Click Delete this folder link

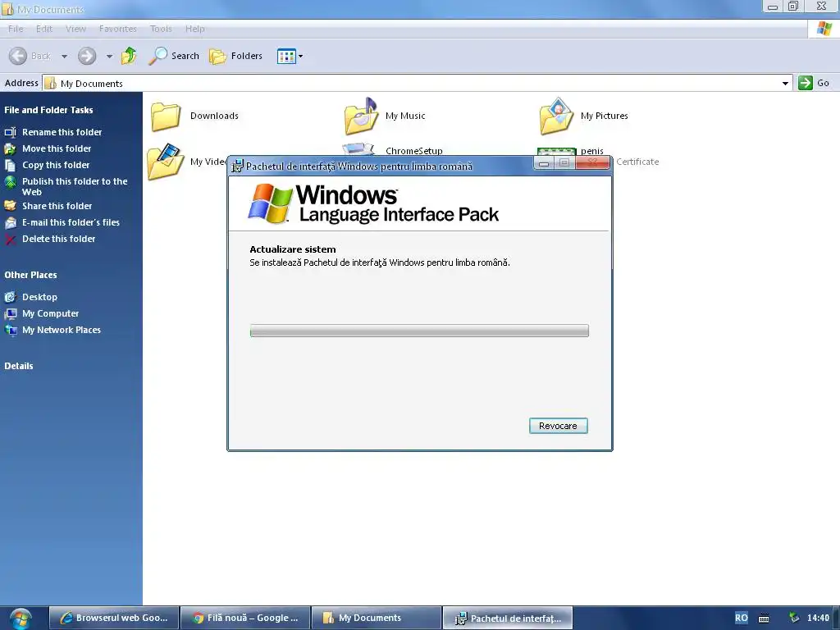click(58, 239)
